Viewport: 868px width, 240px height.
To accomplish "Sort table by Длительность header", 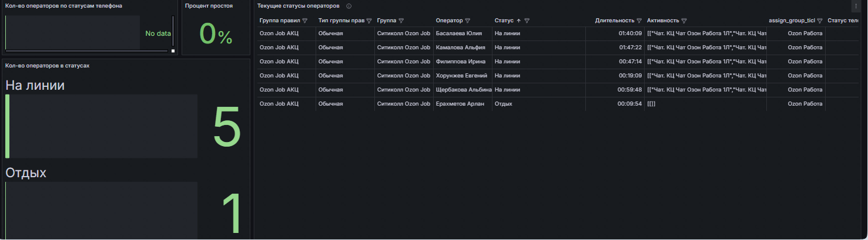I will click(x=614, y=21).
